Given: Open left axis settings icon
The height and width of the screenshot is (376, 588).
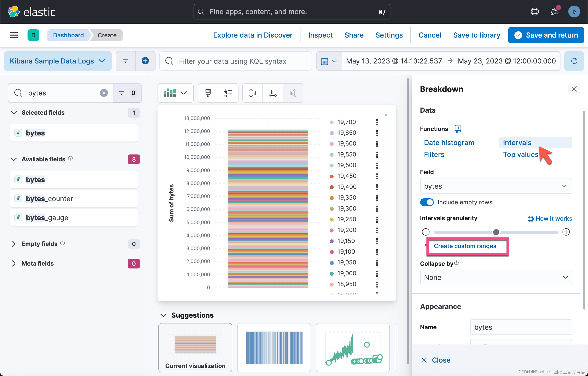Looking at the screenshot, I should pos(252,93).
